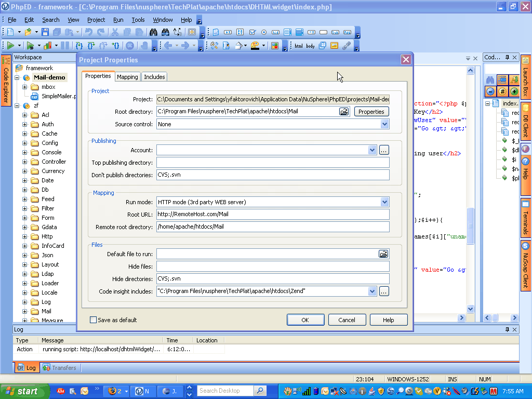Image resolution: width=532 pixels, height=399 pixels.
Task: Collapse the zf project node
Action: point(17,105)
